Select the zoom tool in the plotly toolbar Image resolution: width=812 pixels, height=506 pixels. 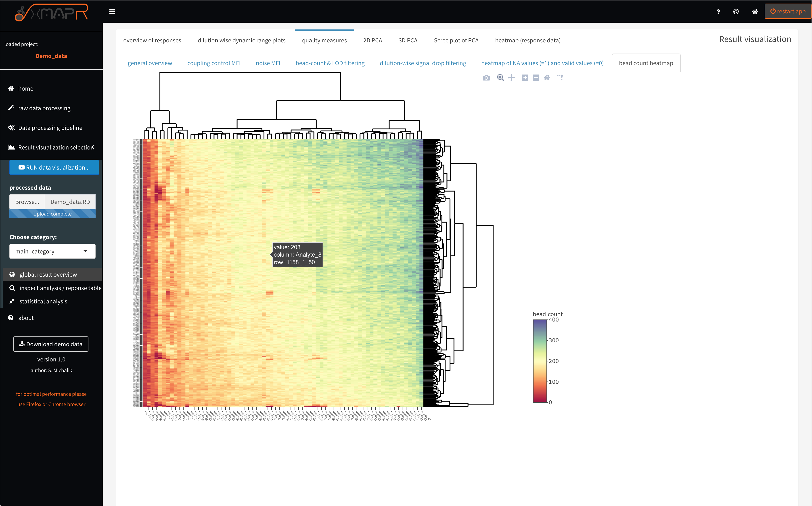coord(500,78)
